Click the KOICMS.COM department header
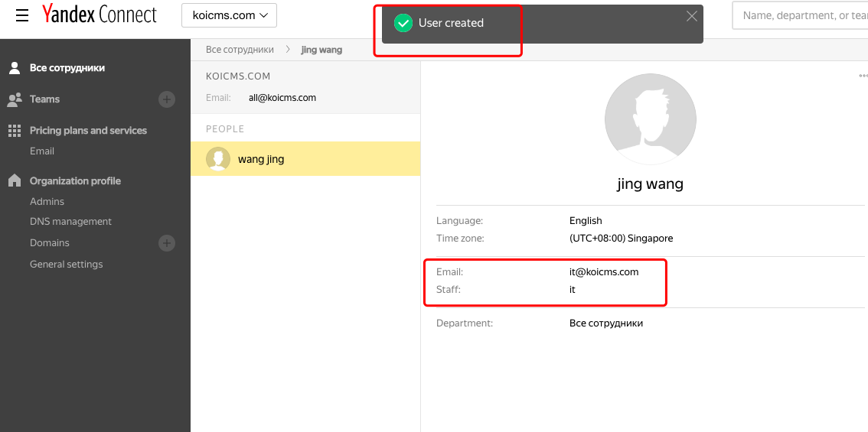 click(x=238, y=76)
